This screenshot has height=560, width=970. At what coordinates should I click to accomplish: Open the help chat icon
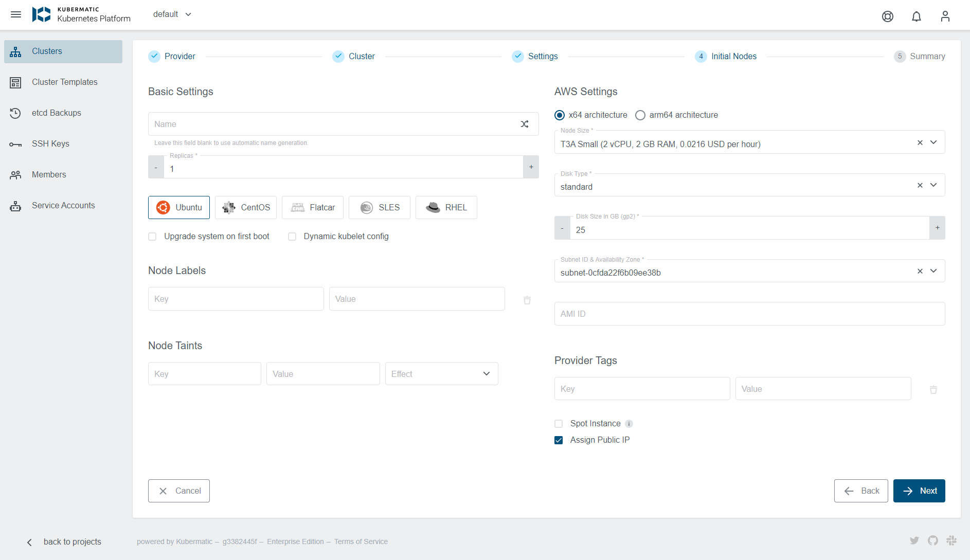click(888, 16)
